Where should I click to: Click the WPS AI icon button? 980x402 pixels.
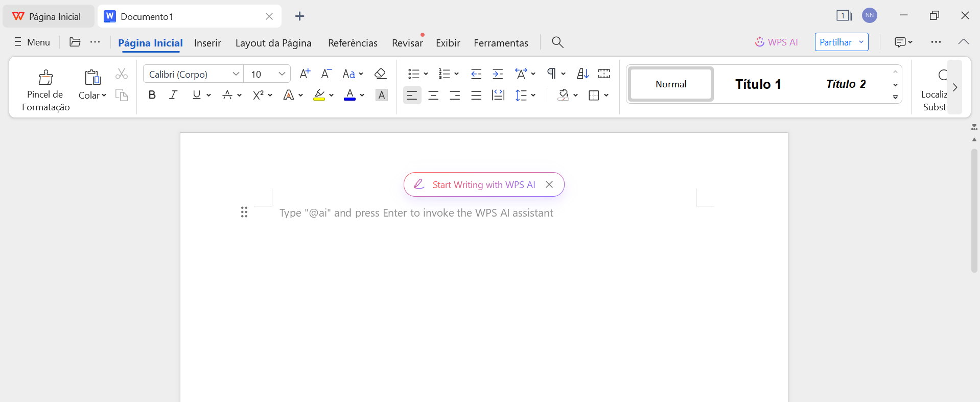pyautogui.click(x=776, y=42)
